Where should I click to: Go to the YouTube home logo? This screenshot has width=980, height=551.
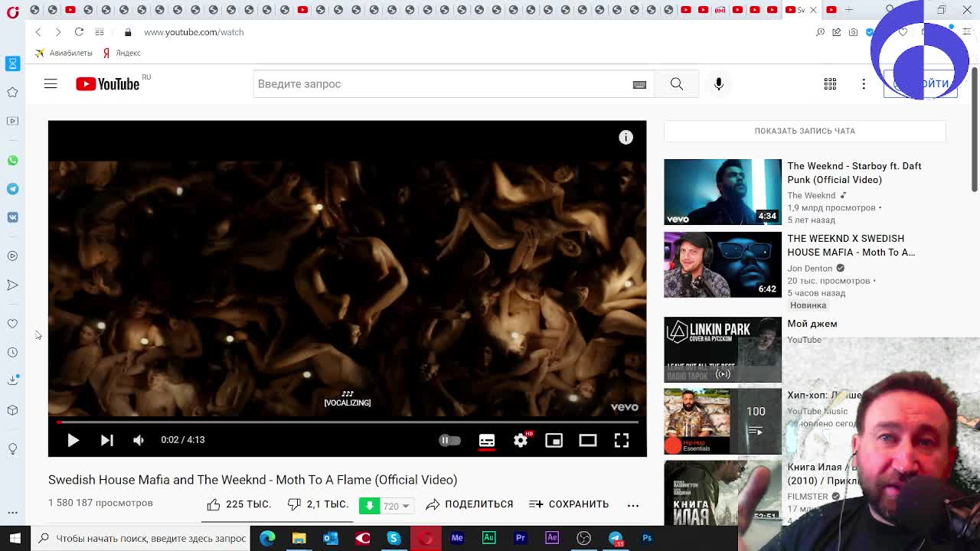click(x=108, y=84)
